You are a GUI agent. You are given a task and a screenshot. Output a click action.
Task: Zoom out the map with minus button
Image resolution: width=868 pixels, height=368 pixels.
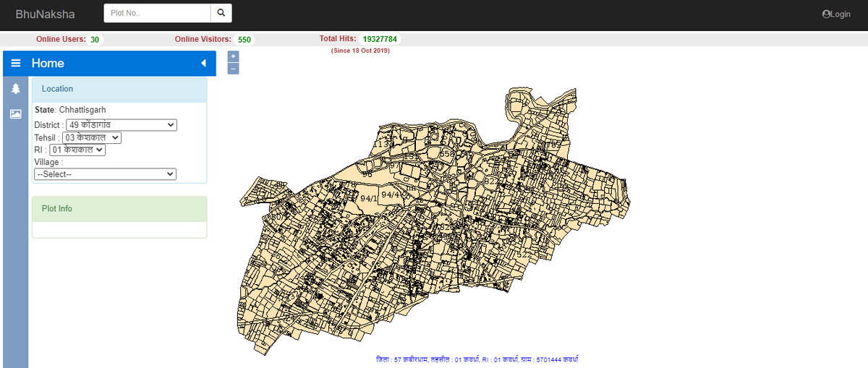(x=233, y=68)
